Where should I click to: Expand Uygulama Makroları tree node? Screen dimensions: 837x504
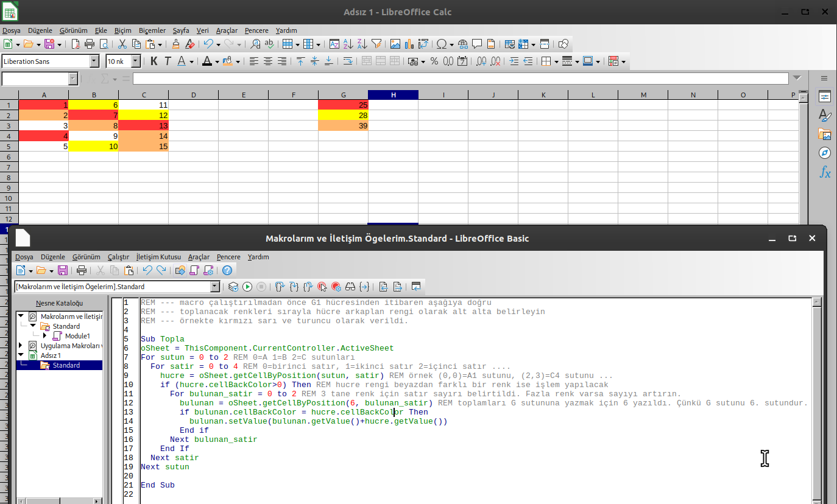[x=21, y=346]
